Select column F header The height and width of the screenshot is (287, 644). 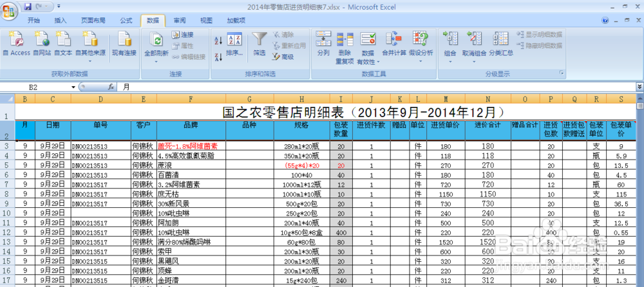[191, 99]
